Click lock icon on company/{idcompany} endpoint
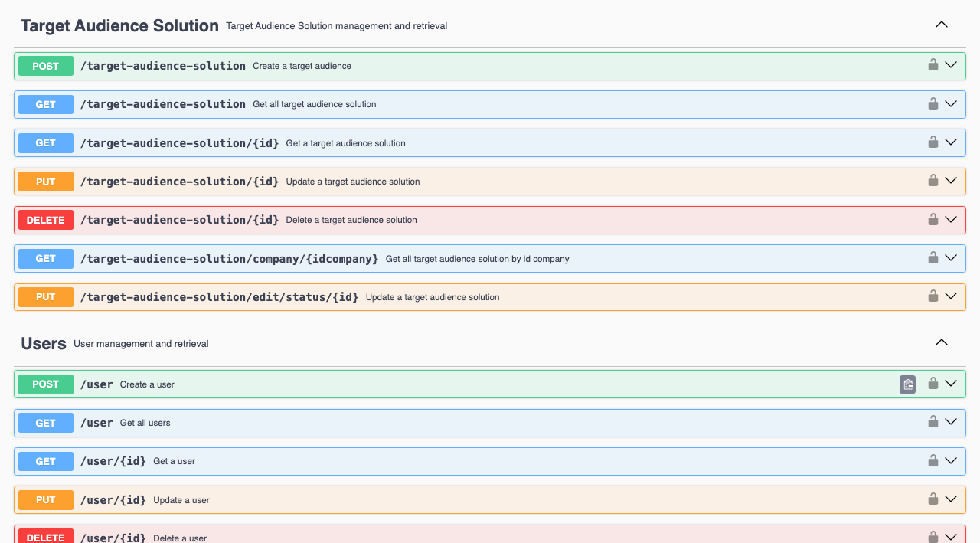The image size is (980, 543). tap(933, 258)
